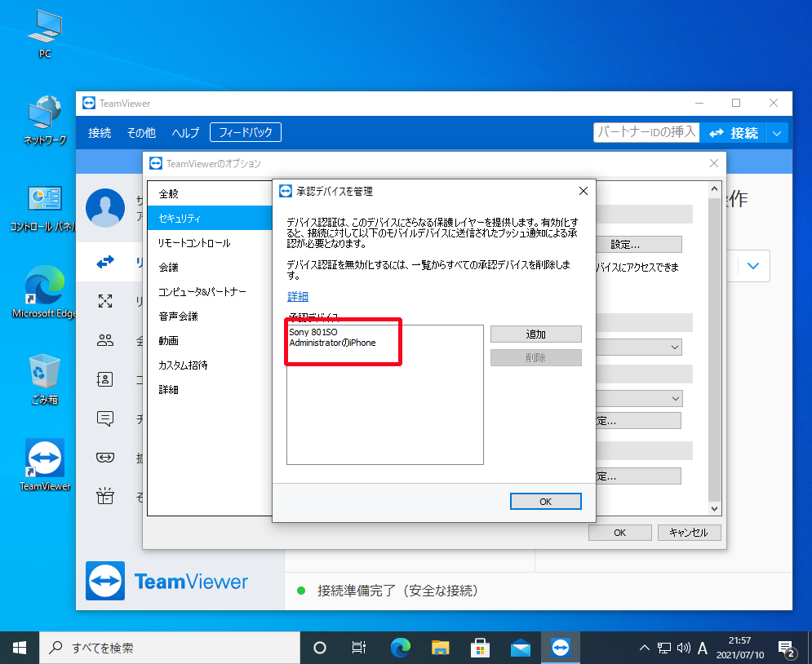
Task: Open the Mail app from the taskbar
Action: (x=520, y=648)
